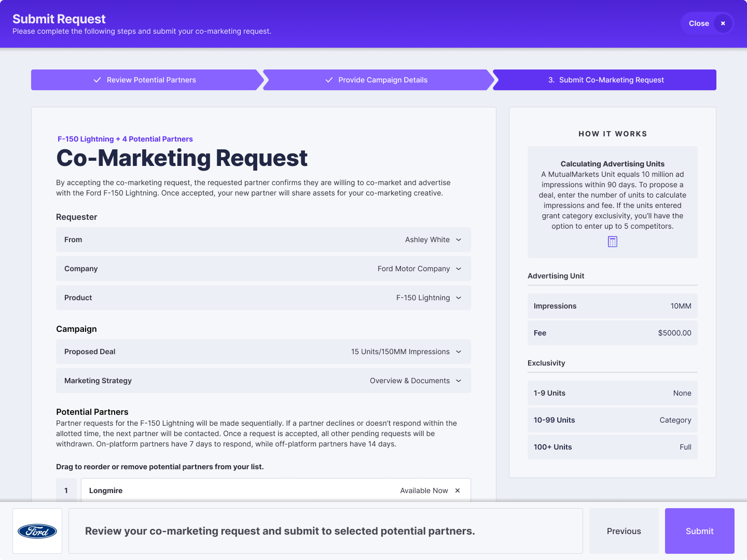This screenshot has height=560, width=747.
Task: Click the number 1 badge next to Longmire
Action: [66, 491]
